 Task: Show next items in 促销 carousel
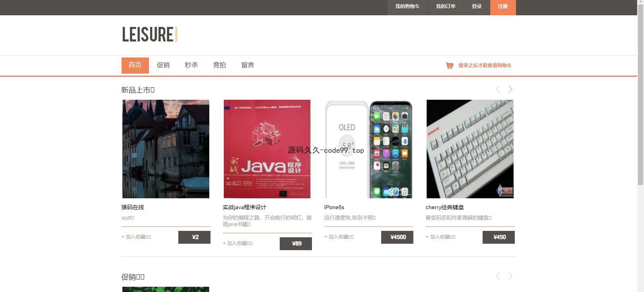pos(510,276)
